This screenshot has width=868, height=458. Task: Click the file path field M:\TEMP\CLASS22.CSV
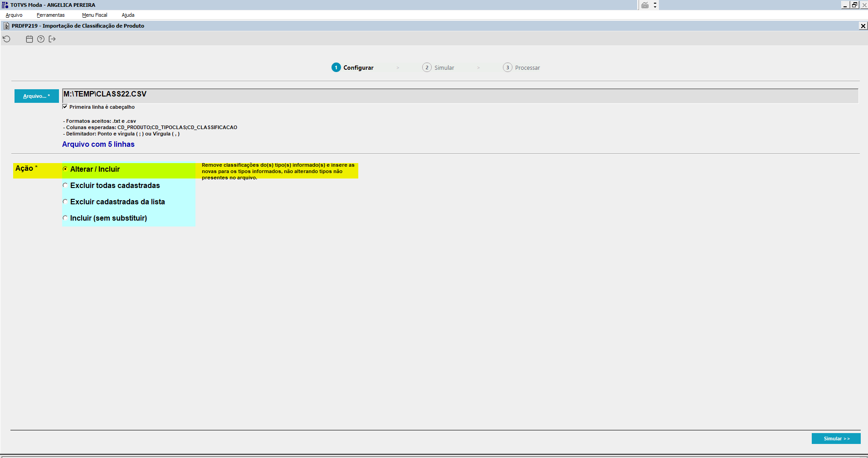pos(460,96)
